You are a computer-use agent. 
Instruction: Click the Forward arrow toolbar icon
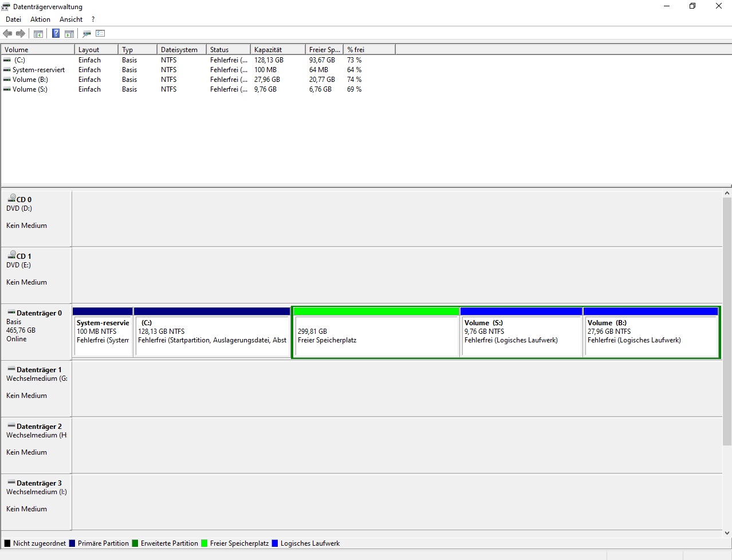(21, 34)
